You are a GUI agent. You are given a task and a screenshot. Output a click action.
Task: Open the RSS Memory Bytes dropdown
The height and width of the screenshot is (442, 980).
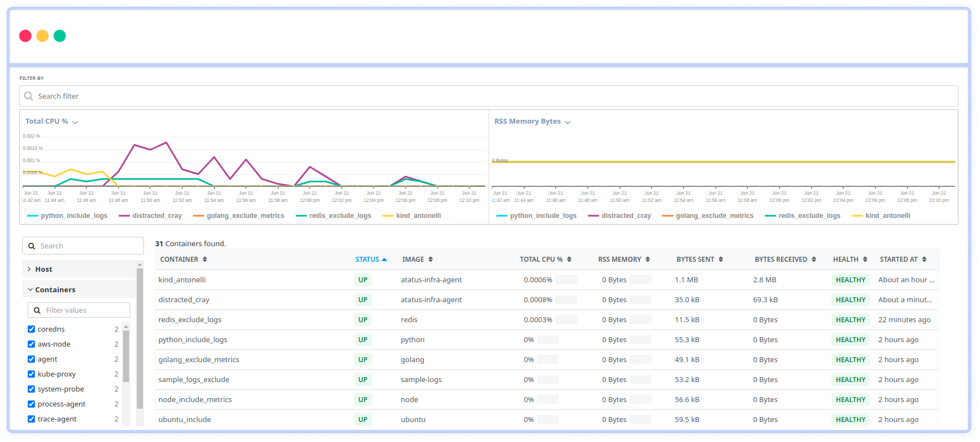[567, 122]
